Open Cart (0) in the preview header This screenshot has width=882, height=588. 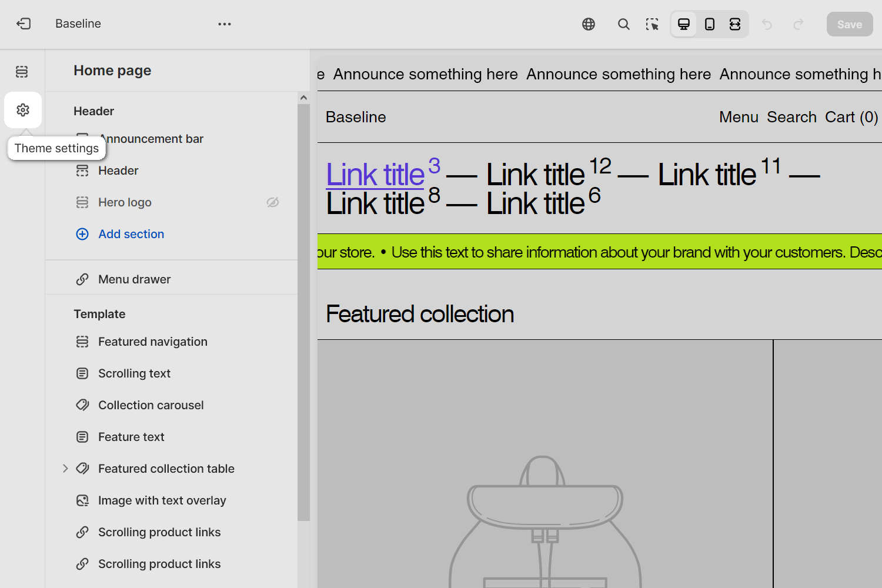click(851, 117)
